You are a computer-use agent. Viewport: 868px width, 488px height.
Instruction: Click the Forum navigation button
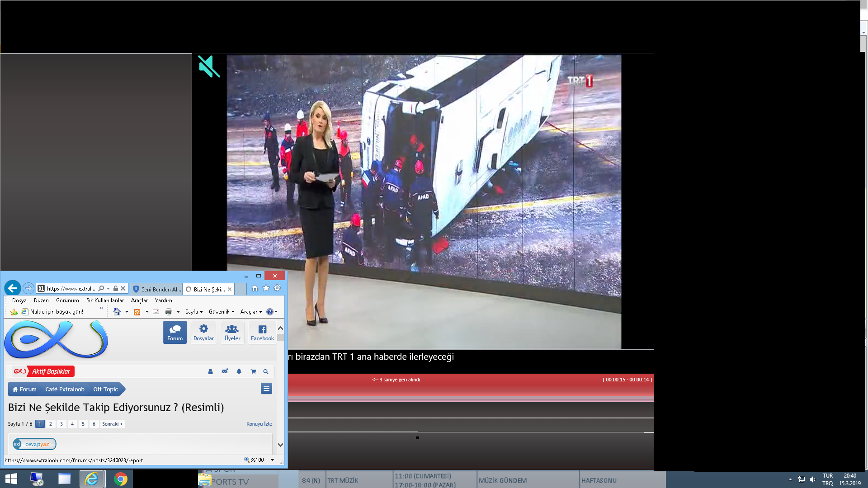tap(175, 333)
